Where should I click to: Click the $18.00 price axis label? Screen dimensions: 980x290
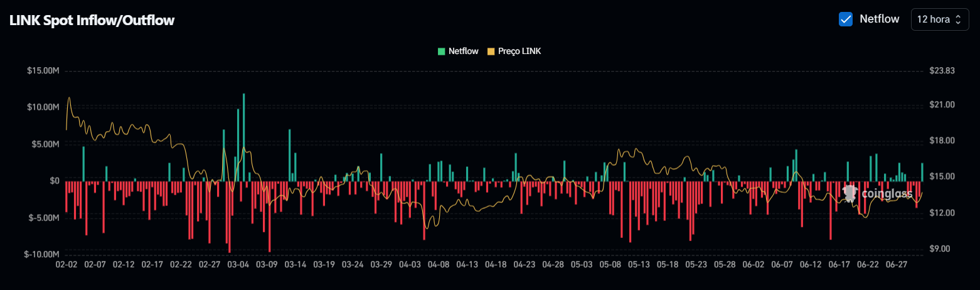click(x=942, y=141)
